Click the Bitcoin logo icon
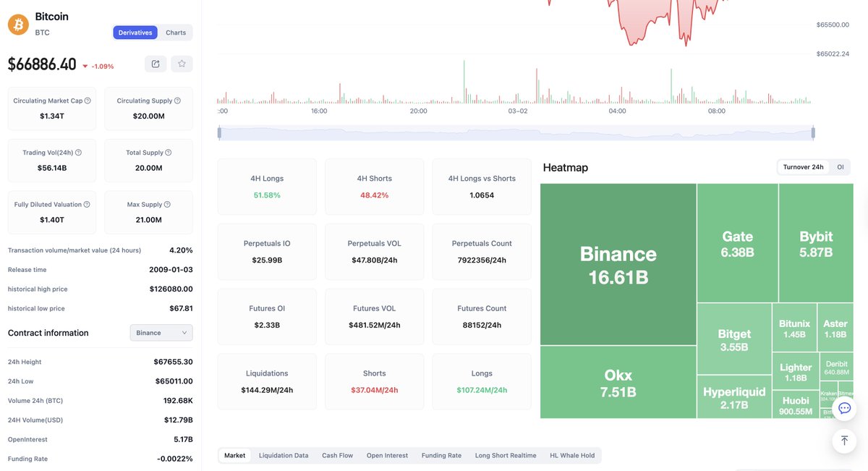868x471 pixels. tap(17, 24)
